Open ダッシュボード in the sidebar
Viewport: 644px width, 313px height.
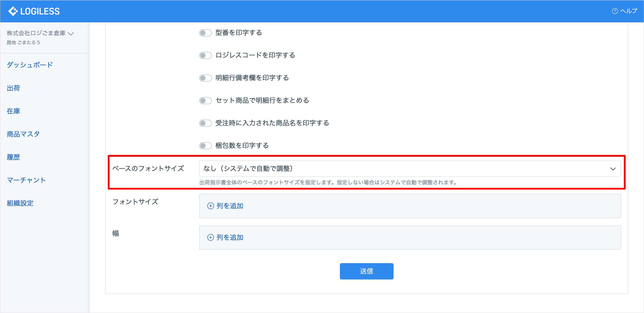tap(30, 65)
